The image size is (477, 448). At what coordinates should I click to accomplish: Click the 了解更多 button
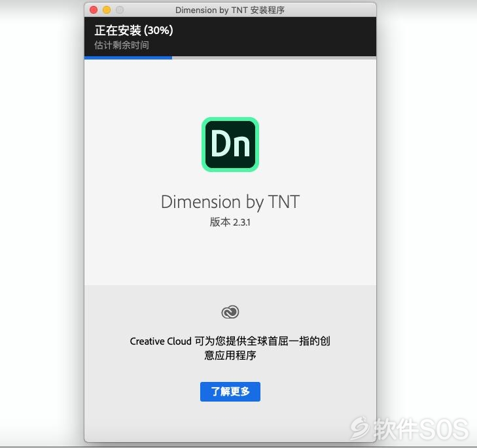coord(230,392)
